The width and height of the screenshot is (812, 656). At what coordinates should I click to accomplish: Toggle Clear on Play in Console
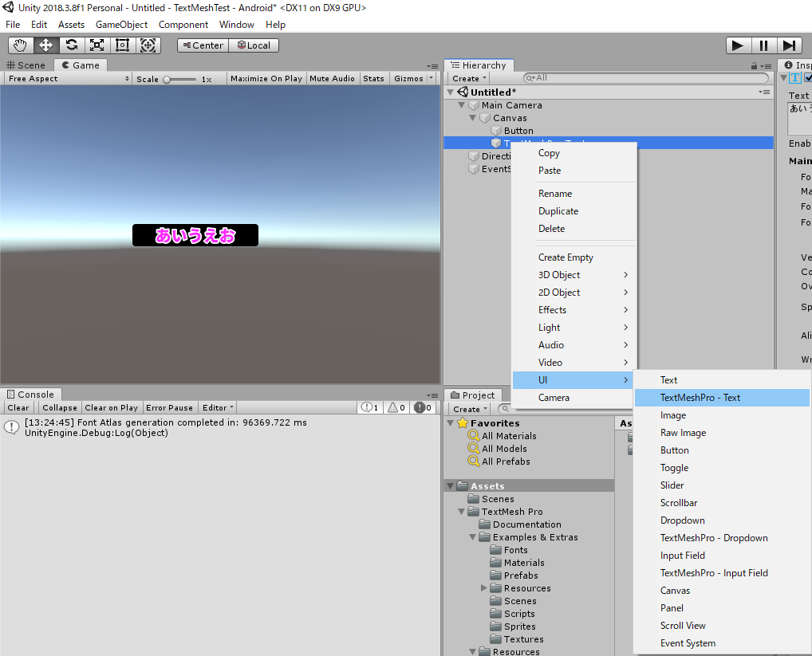[x=112, y=407]
